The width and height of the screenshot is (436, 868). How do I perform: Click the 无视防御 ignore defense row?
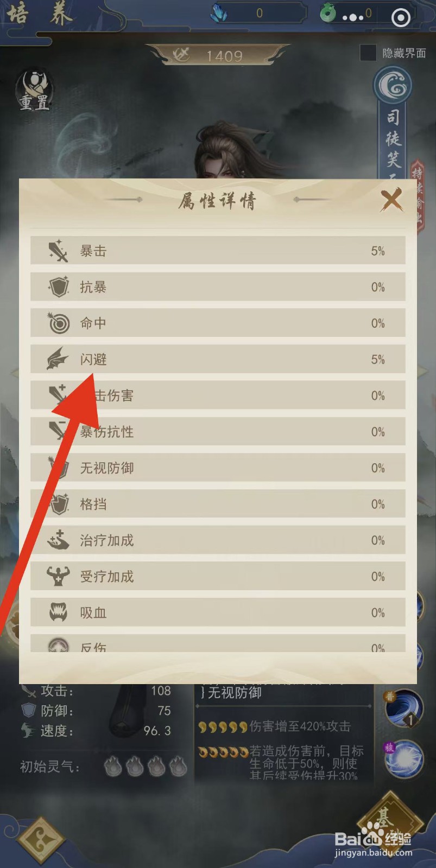coord(218,468)
